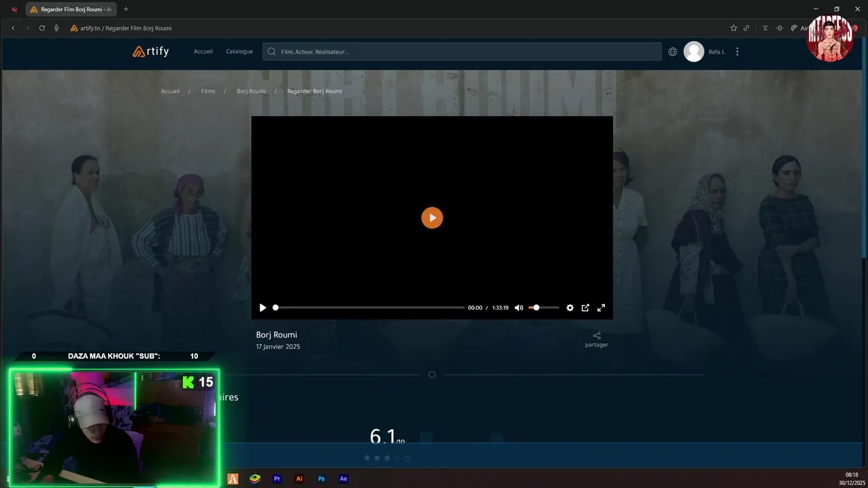868x488 pixels.
Task: Click the Borj Roumi film title text
Action: click(277, 335)
